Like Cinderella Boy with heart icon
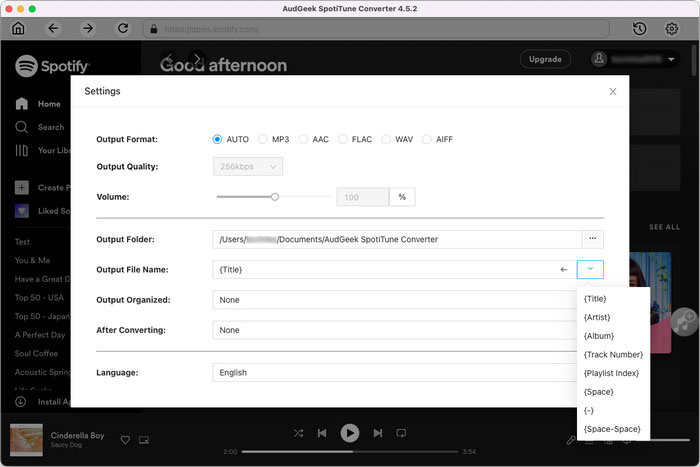Screen dimensions: 700x467 [125, 440]
